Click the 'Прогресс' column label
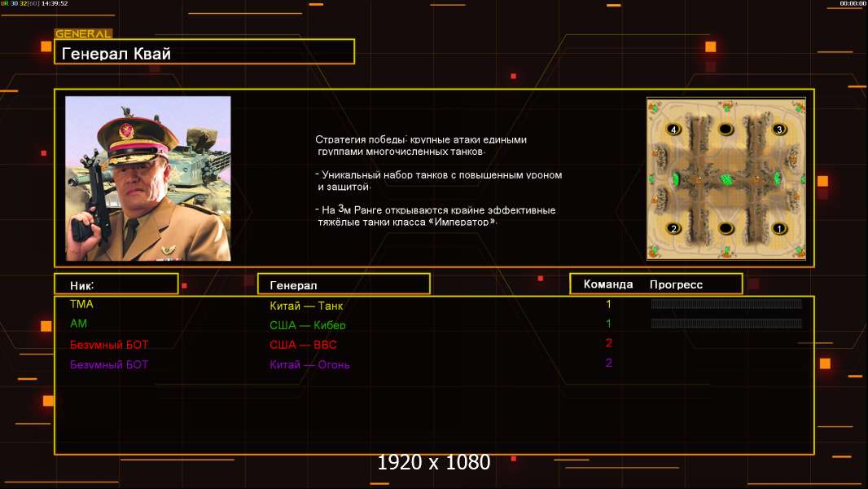The image size is (868, 489). (676, 284)
